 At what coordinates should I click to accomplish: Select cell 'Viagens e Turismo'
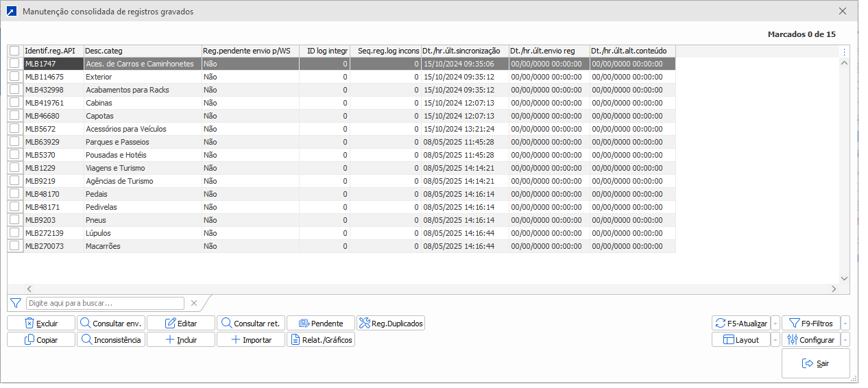click(143, 168)
